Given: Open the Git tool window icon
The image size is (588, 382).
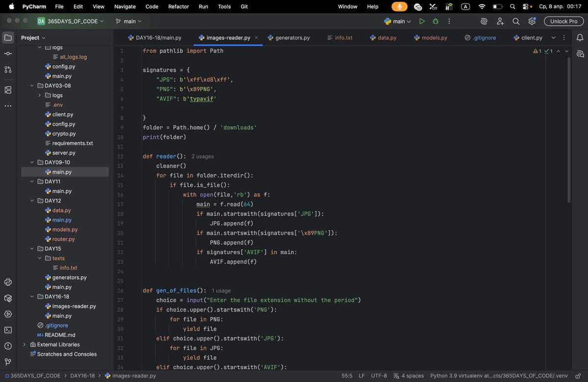Looking at the screenshot, I should pos(8,362).
